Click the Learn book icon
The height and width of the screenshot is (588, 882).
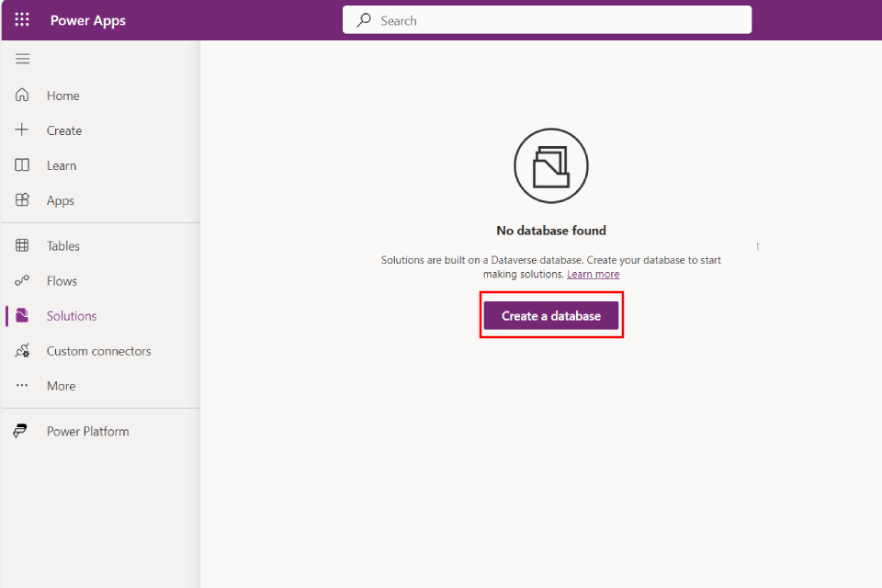coord(23,165)
